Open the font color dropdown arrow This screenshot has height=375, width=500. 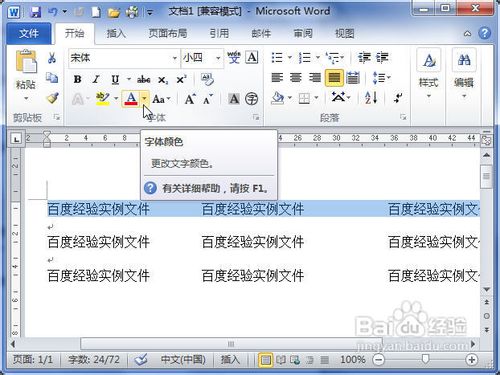(x=144, y=98)
